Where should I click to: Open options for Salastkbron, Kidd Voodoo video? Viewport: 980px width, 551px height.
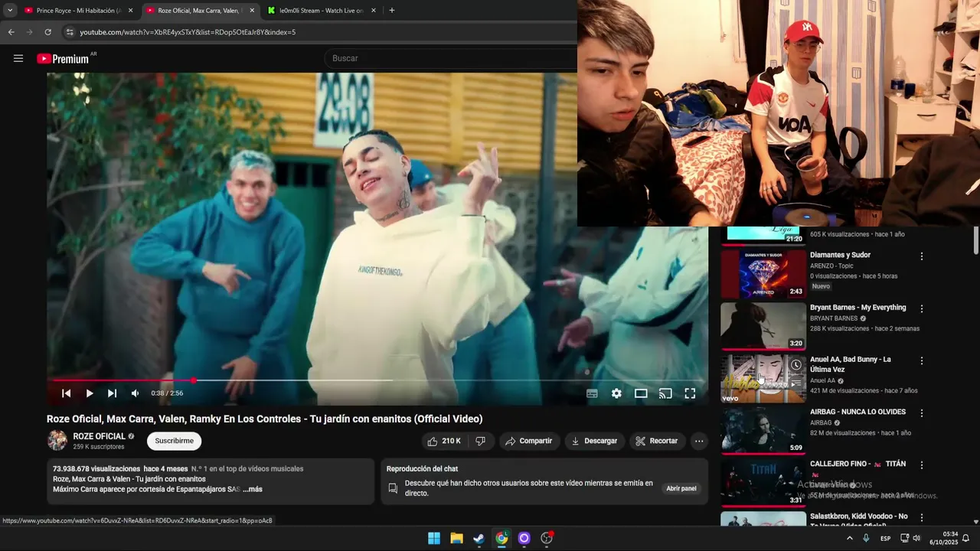pyautogui.click(x=922, y=517)
